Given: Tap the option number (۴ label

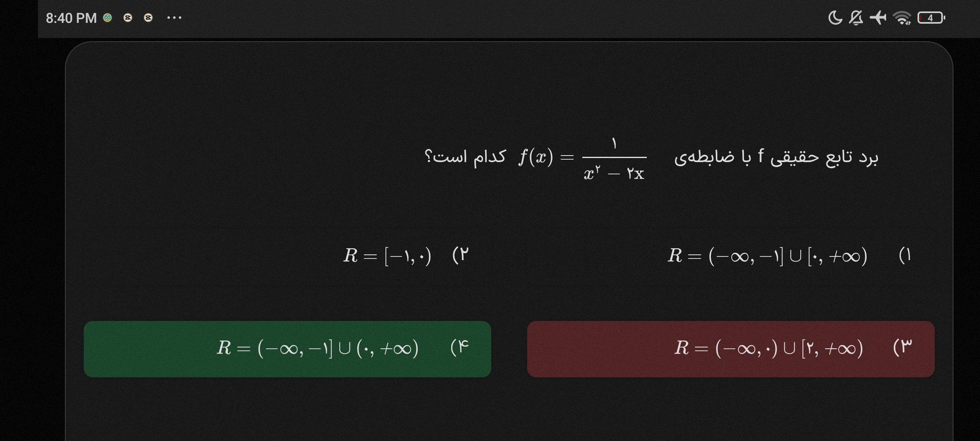Looking at the screenshot, I should 460,347.
